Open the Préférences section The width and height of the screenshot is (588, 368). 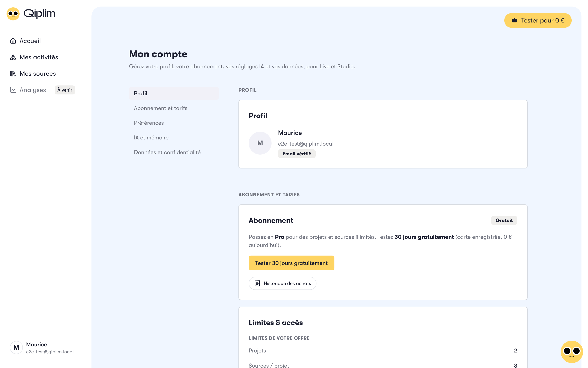point(174,123)
